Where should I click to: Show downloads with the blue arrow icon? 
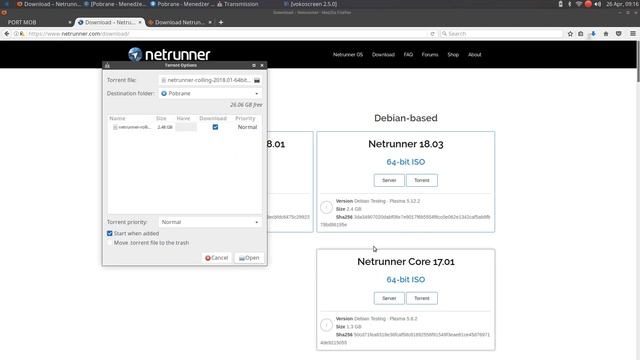click(593, 34)
